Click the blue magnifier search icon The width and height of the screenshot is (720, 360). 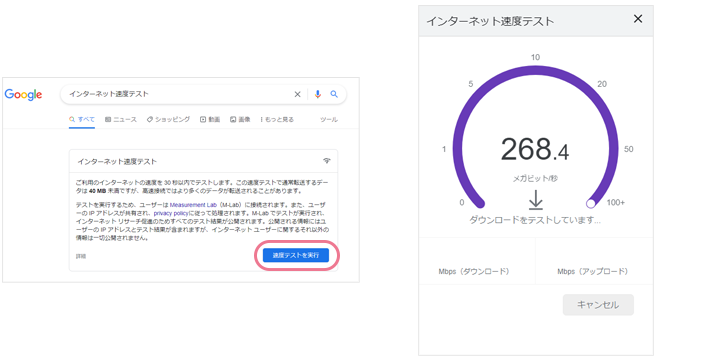[334, 94]
